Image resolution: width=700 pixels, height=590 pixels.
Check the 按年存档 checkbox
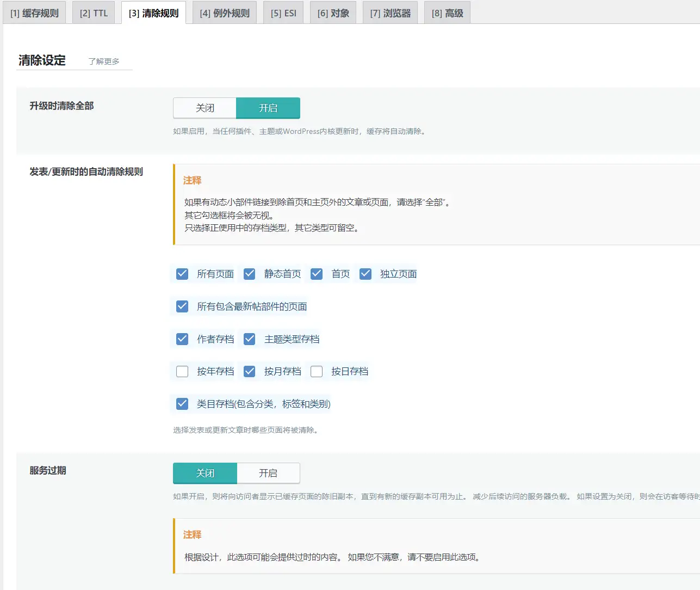click(x=182, y=372)
